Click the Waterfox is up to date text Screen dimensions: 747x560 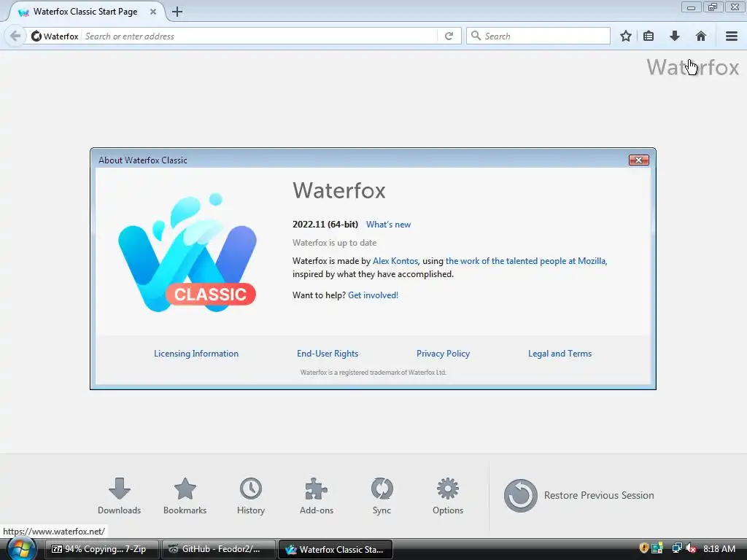coord(334,243)
